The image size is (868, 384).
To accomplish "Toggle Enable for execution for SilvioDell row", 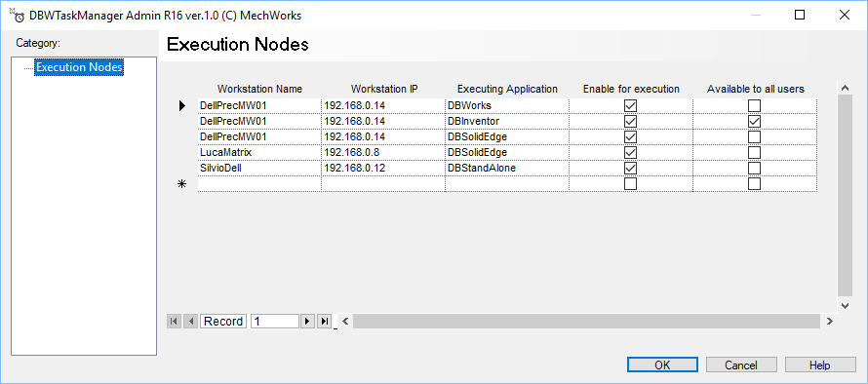I will (630, 168).
